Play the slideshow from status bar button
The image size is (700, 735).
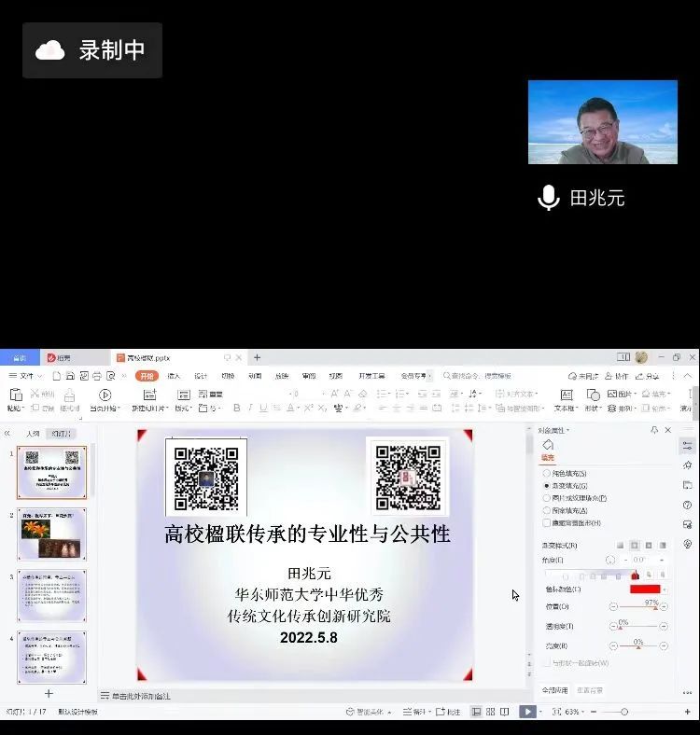(x=528, y=712)
